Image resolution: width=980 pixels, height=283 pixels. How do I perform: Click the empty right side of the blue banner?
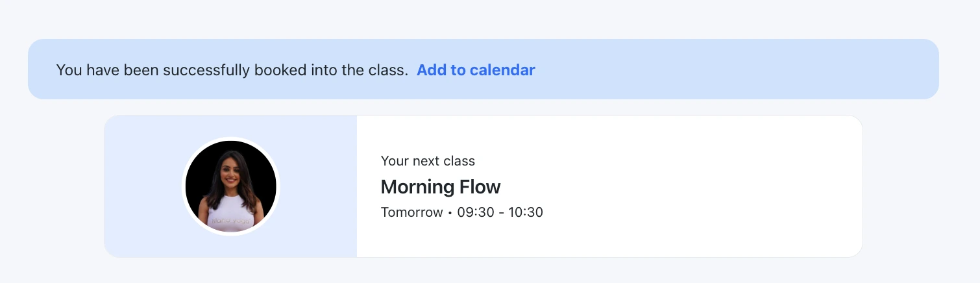pos(746,69)
